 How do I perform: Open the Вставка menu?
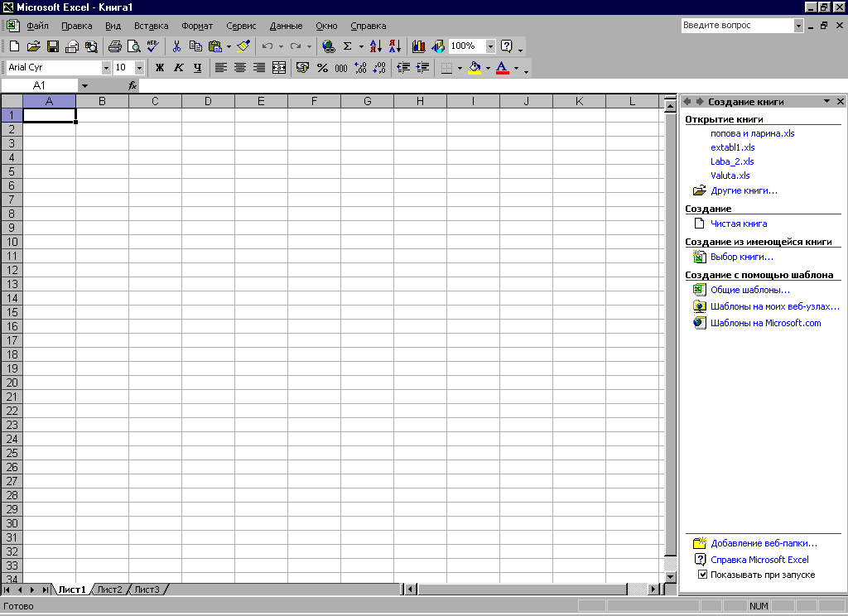tap(152, 26)
